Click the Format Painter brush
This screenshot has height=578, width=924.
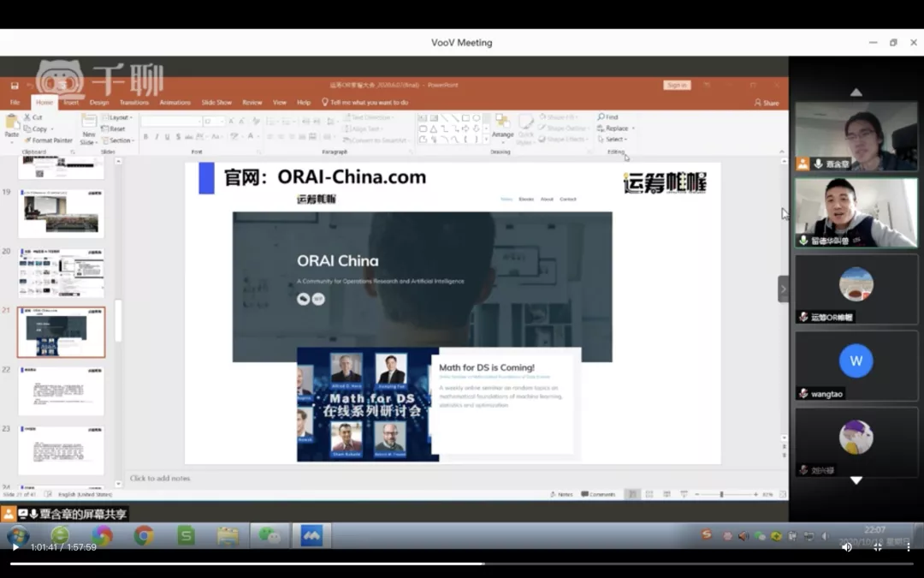point(48,140)
